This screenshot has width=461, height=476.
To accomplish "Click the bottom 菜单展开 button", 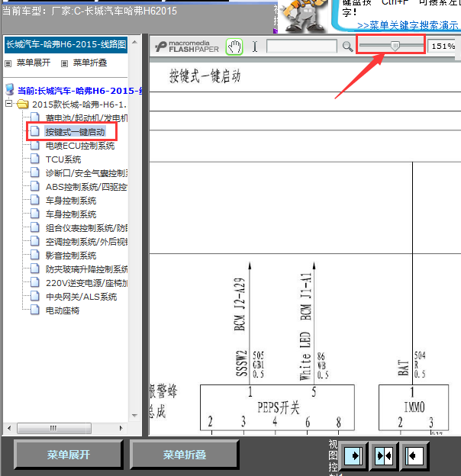I will 69,455.
